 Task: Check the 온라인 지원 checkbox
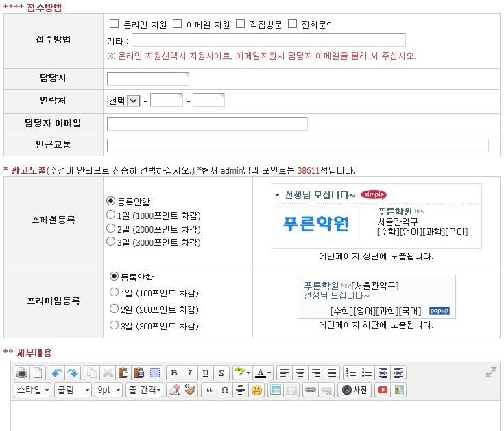114,24
